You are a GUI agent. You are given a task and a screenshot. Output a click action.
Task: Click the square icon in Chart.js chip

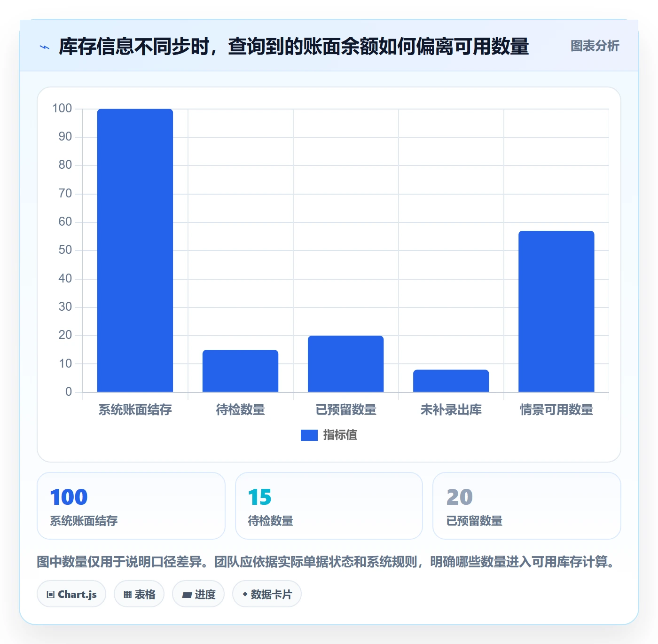(51, 595)
